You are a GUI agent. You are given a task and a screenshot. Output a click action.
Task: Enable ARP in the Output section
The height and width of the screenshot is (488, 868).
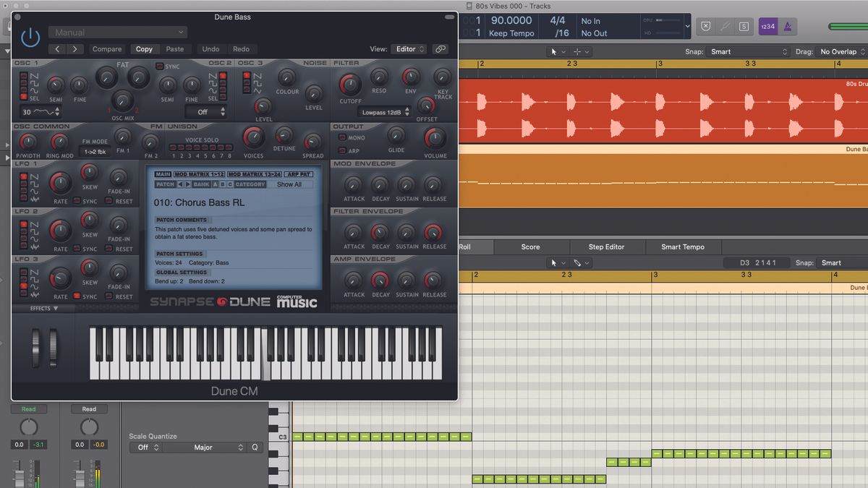[x=344, y=150]
